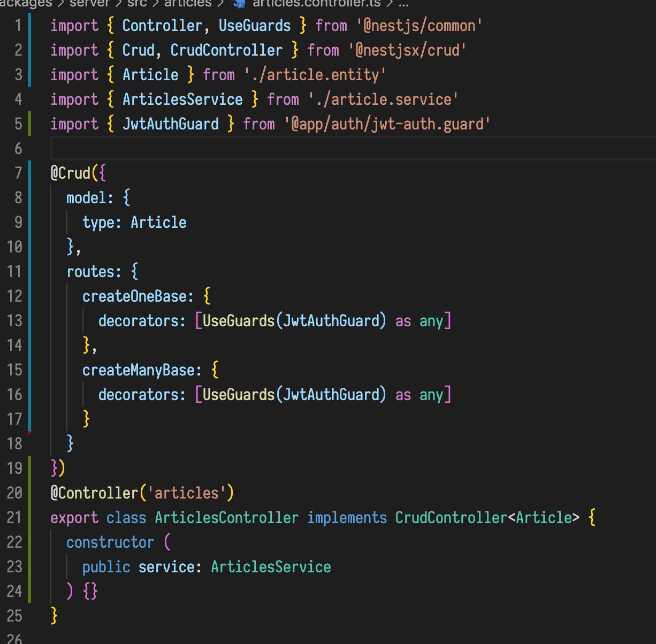Click 'decorators' key on line 13
The width and height of the screenshot is (656, 644).
(139, 321)
